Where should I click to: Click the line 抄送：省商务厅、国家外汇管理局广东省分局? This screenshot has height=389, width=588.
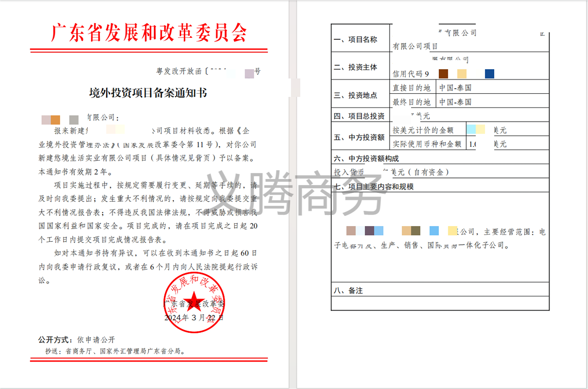click(115, 351)
